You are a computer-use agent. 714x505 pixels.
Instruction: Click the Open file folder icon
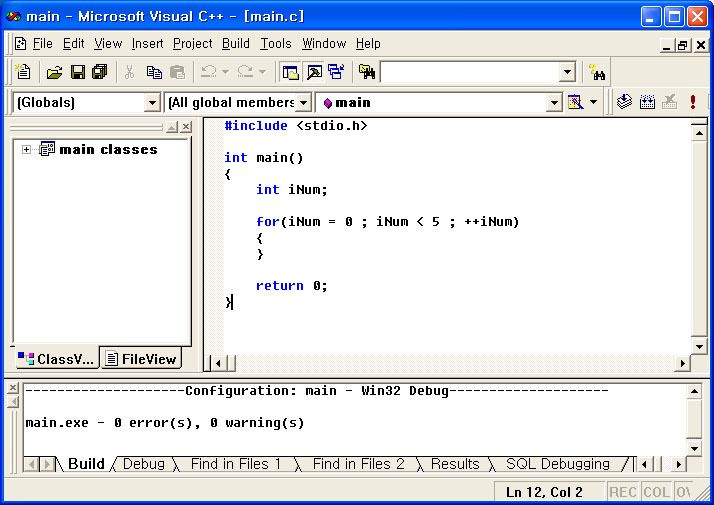(x=54, y=72)
